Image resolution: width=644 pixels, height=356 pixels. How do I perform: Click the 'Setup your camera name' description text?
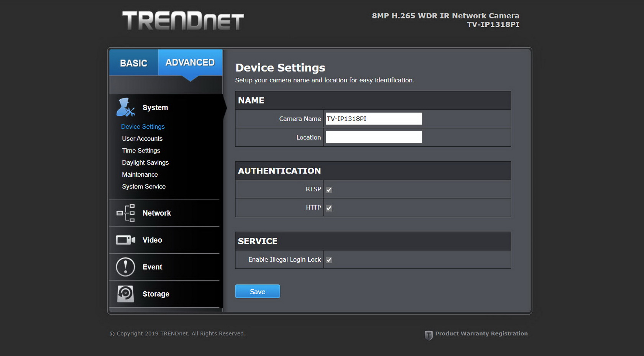click(x=325, y=80)
